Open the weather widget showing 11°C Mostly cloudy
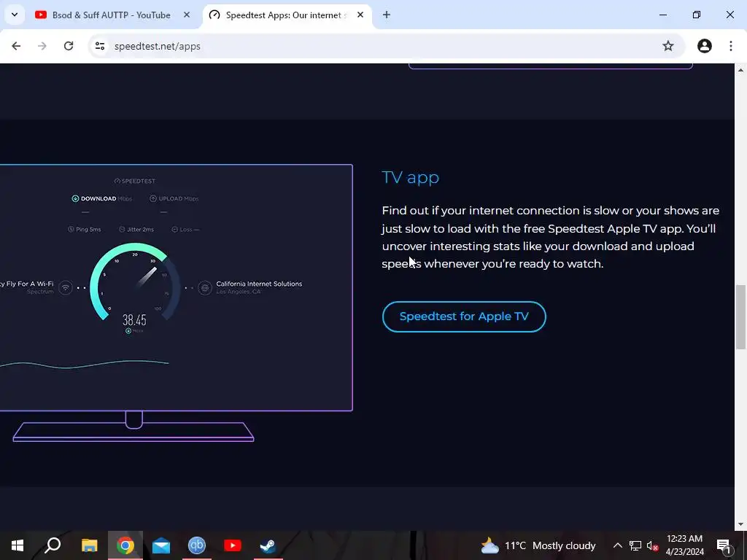 pyautogui.click(x=538, y=545)
